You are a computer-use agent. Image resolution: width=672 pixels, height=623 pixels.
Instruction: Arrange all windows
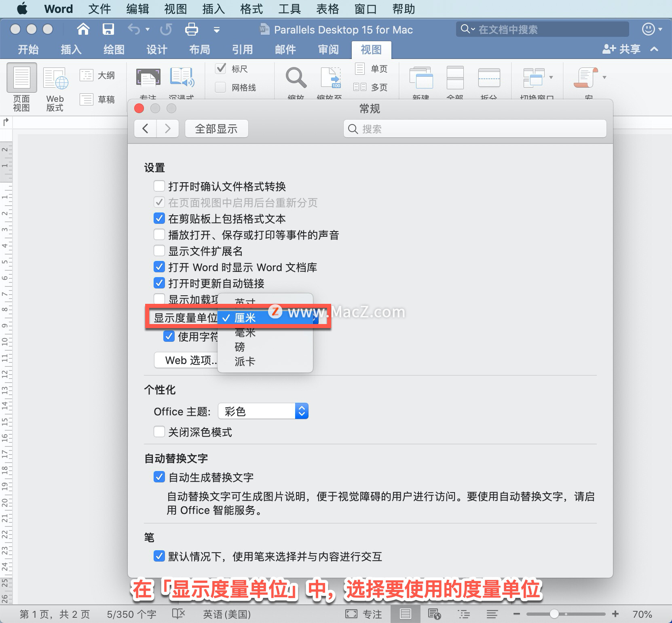point(455,78)
